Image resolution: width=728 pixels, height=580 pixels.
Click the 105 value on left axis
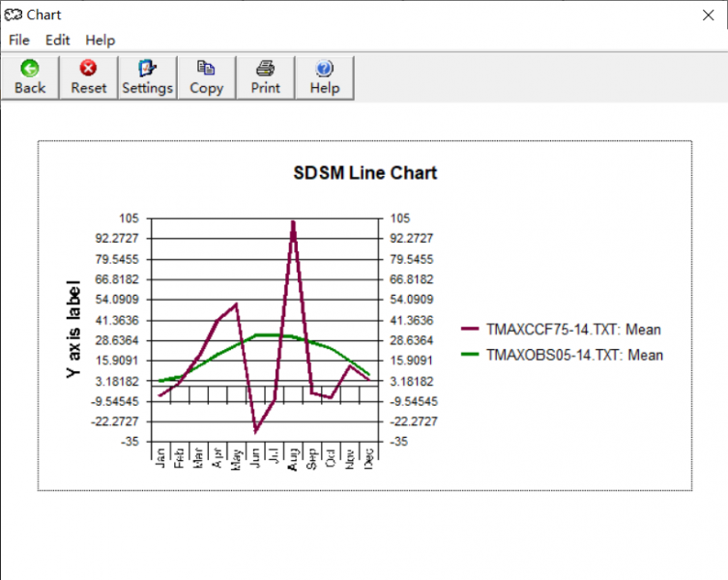130,217
